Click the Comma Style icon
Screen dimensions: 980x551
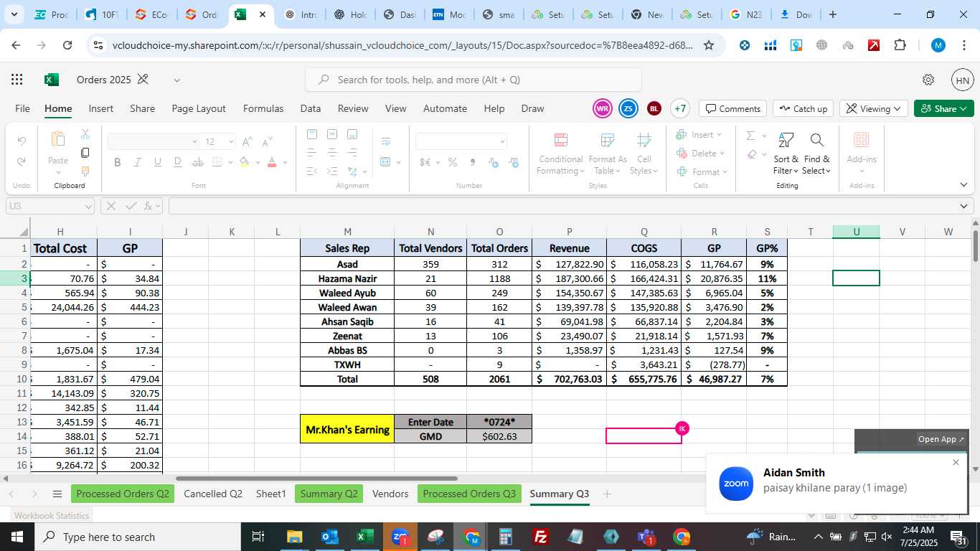click(x=472, y=162)
